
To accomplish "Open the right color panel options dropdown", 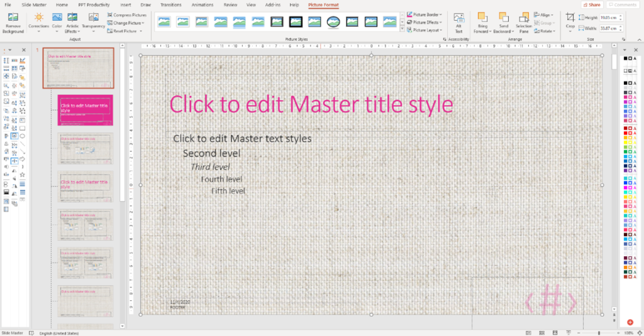I will coord(625,50).
